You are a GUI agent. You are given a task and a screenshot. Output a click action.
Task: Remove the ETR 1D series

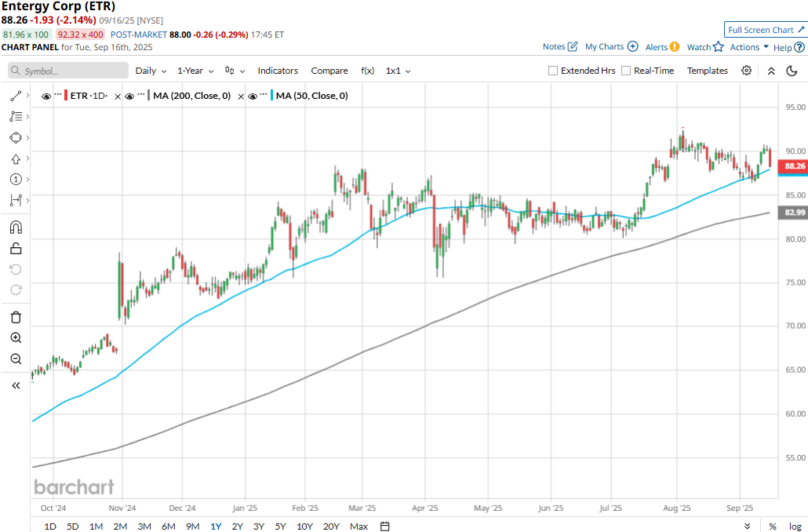118,97
